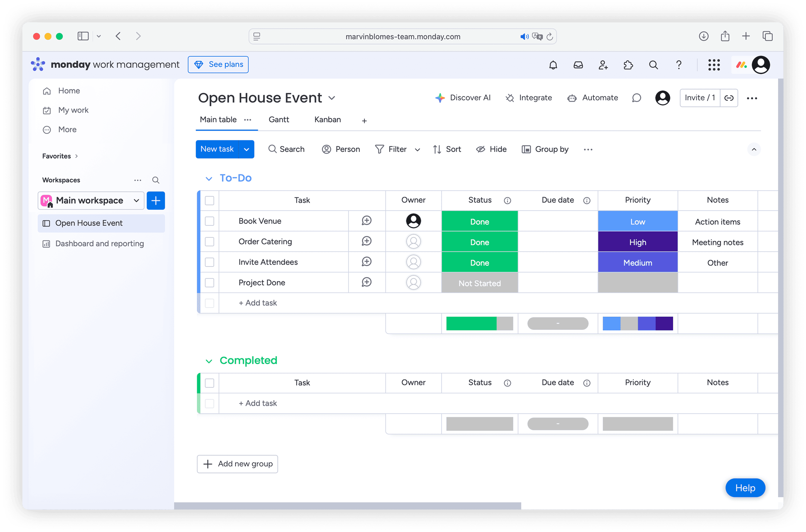
Task: Tick the Project Done task checkbox
Action: pos(209,282)
